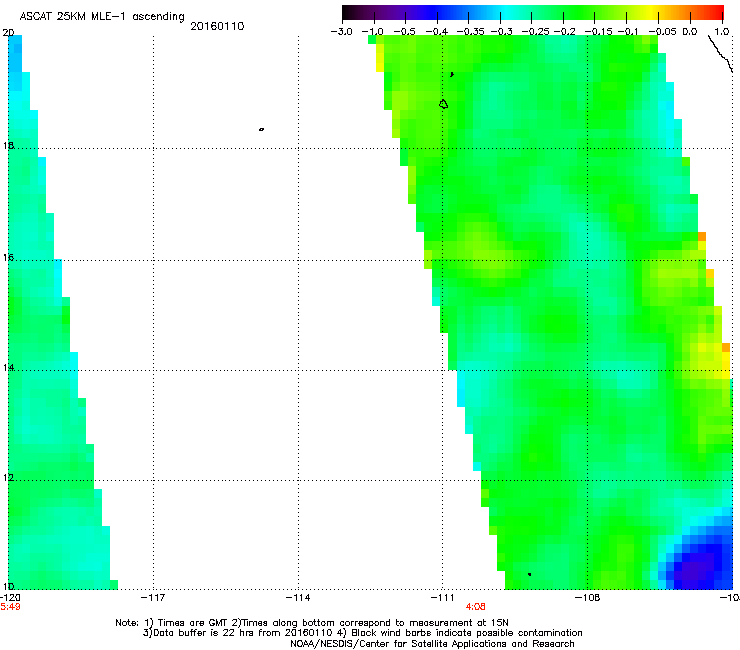Click the colorbar label 0.0

click(x=690, y=32)
